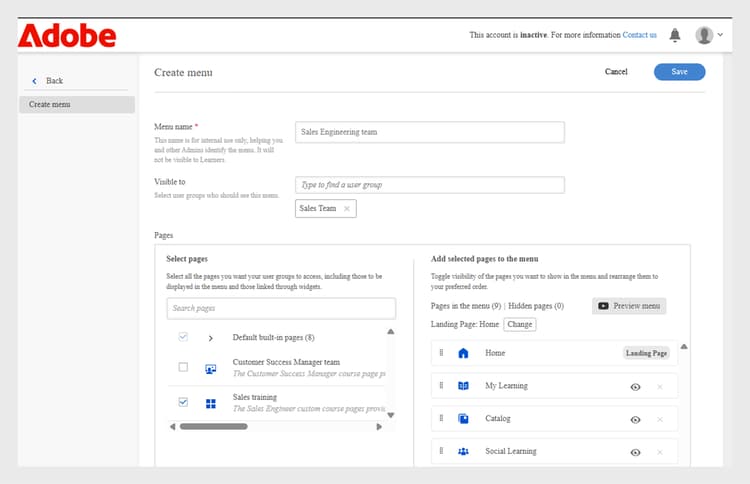The height and width of the screenshot is (484, 750).
Task: Save the menu
Action: pyautogui.click(x=679, y=72)
